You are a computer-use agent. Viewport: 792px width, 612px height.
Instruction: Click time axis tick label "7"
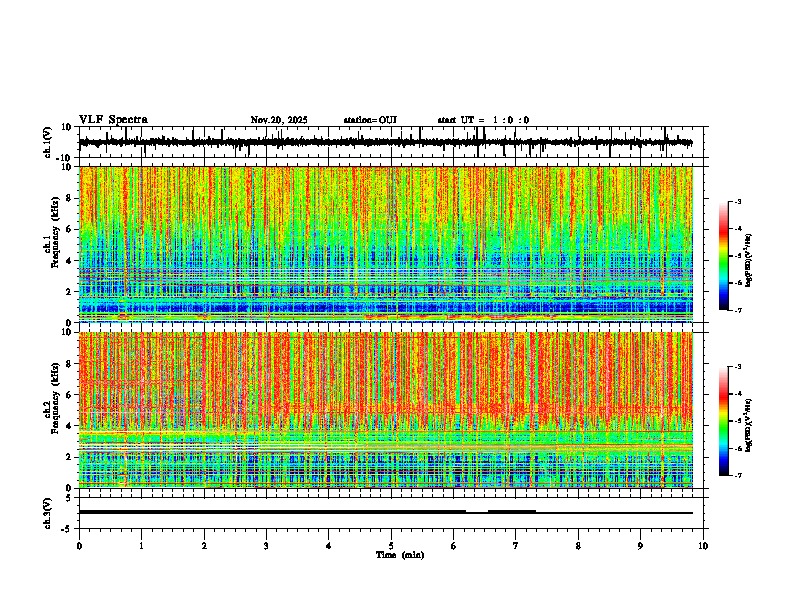tap(516, 546)
